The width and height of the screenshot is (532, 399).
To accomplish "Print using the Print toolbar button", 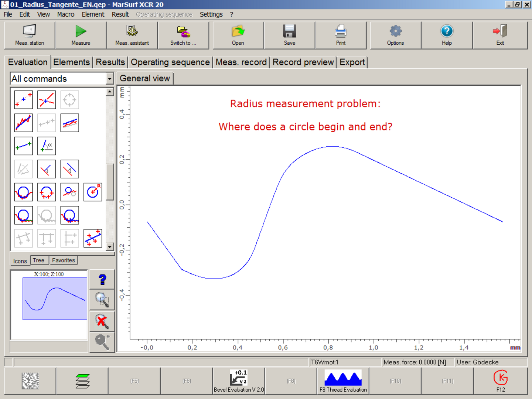I will click(x=341, y=35).
